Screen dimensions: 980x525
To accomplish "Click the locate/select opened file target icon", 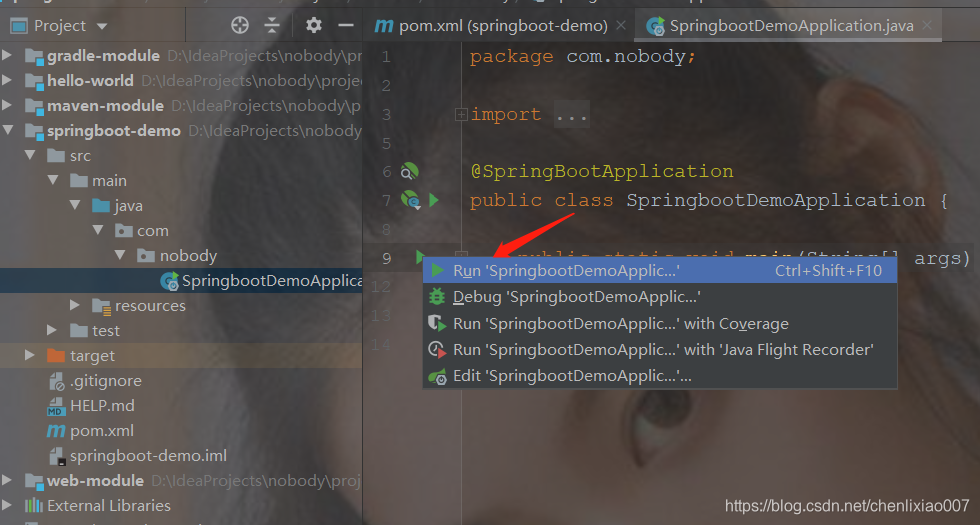I will coord(240,26).
